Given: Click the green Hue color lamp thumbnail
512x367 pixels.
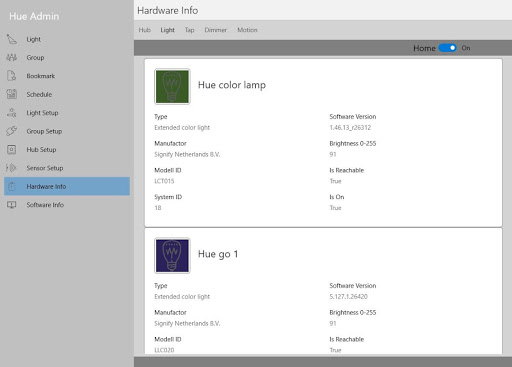Looking at the screenshot, I should [x=172, y=86].
